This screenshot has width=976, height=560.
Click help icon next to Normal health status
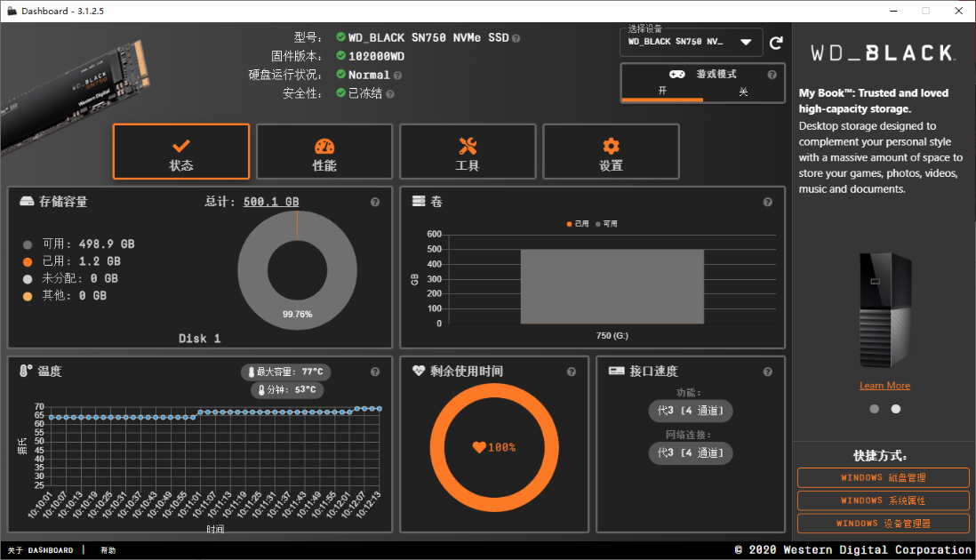point(397,76)
